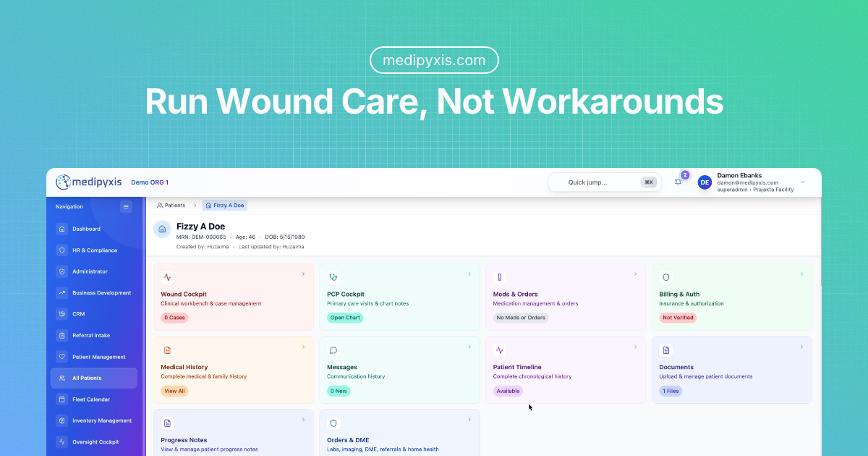
Task: Collapse navigation with the hamburger icon
Action: [x=126, y=207]
